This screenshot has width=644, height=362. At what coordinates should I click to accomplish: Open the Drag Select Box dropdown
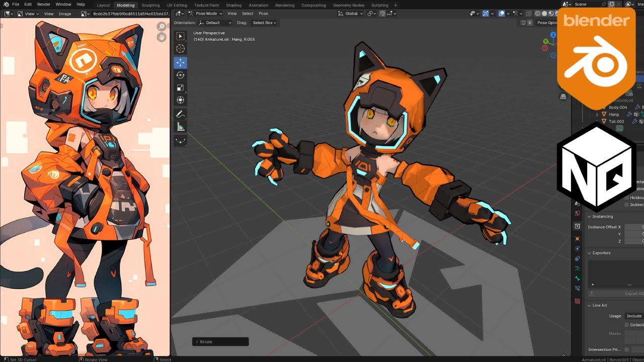click(x=264, y=23)
